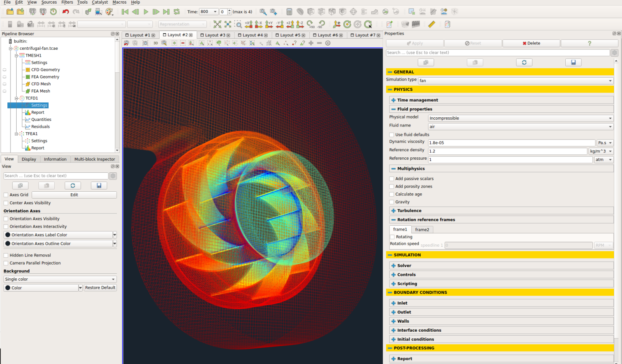Select Settings under TCFD1 in Pipeline Browser
Viewport: 622px width, 364px height.
[39, 105]
